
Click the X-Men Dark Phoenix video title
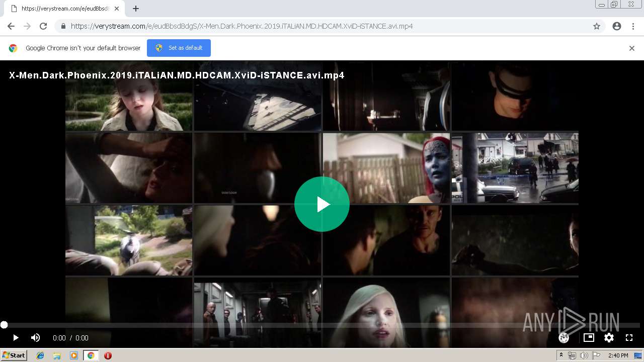click(x=177, y=75)
